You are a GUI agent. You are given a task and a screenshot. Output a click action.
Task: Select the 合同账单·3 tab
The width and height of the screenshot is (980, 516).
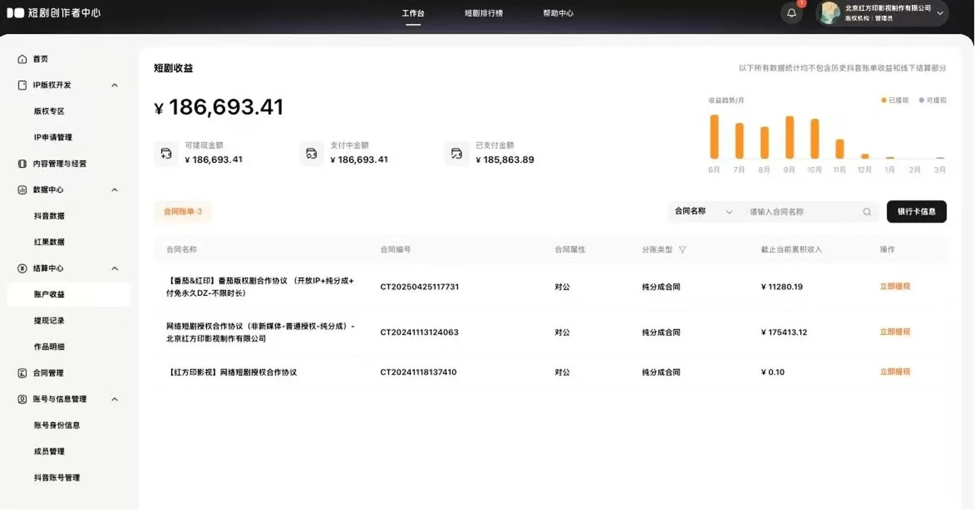click(x=183, y=212)
